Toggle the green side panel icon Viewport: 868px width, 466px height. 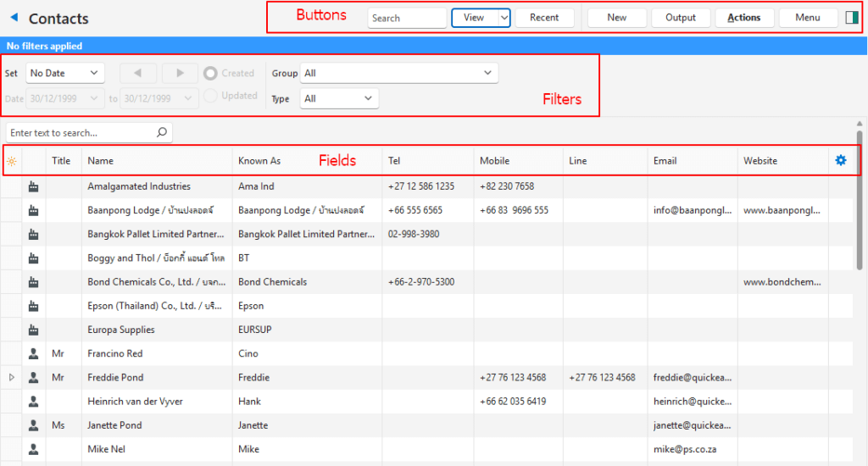pyautogui.click(x=852, y=18)
